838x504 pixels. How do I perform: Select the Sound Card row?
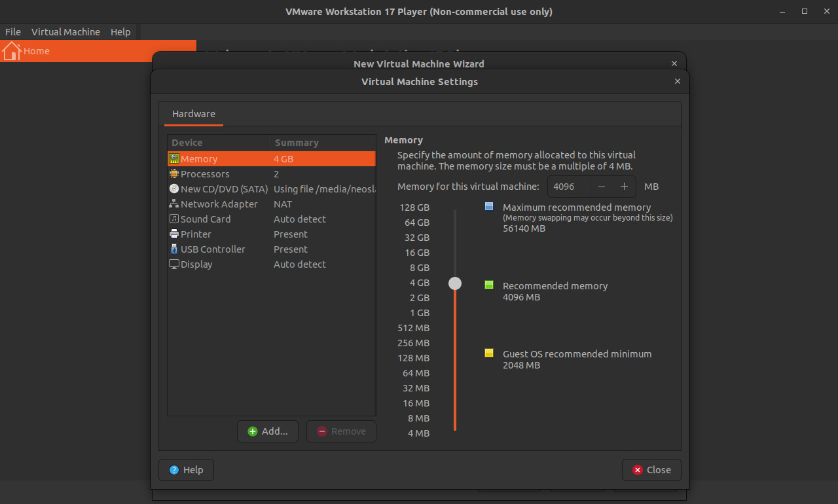pyautogui.click(x=272, y=219)
